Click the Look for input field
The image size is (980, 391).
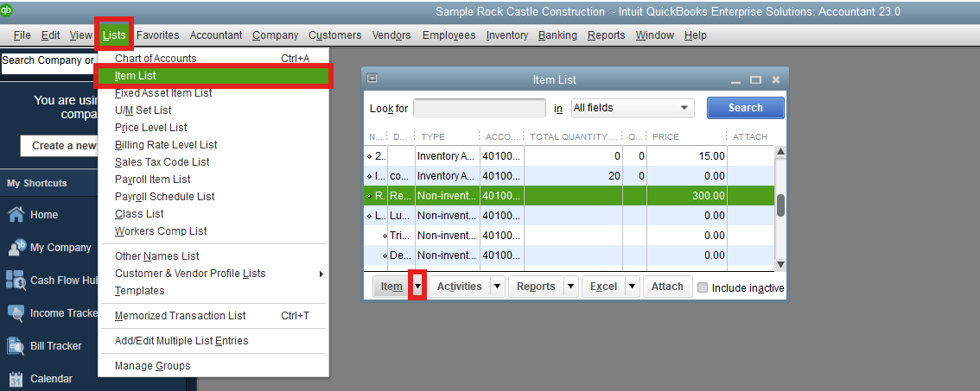click(x=479, y=108)
